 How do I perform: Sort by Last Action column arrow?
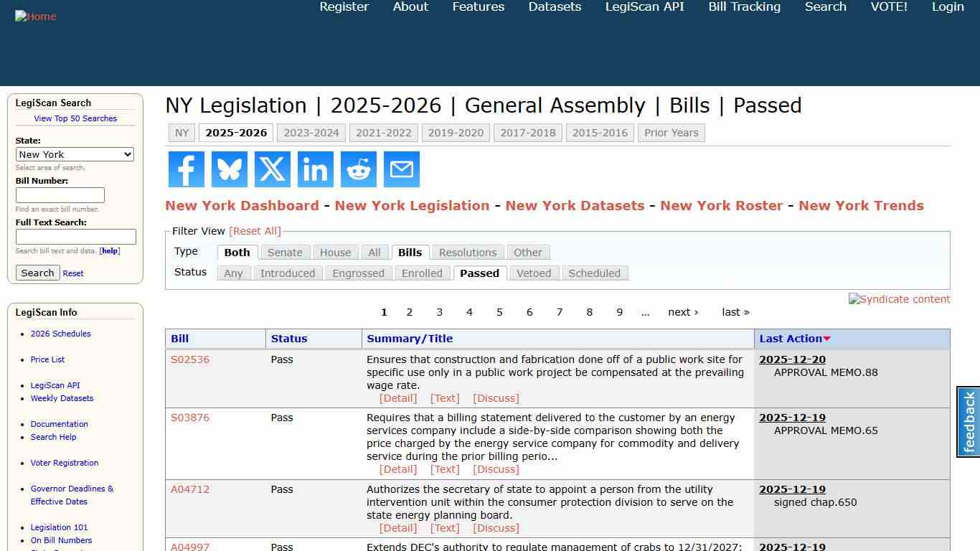[x=827, y=339]
